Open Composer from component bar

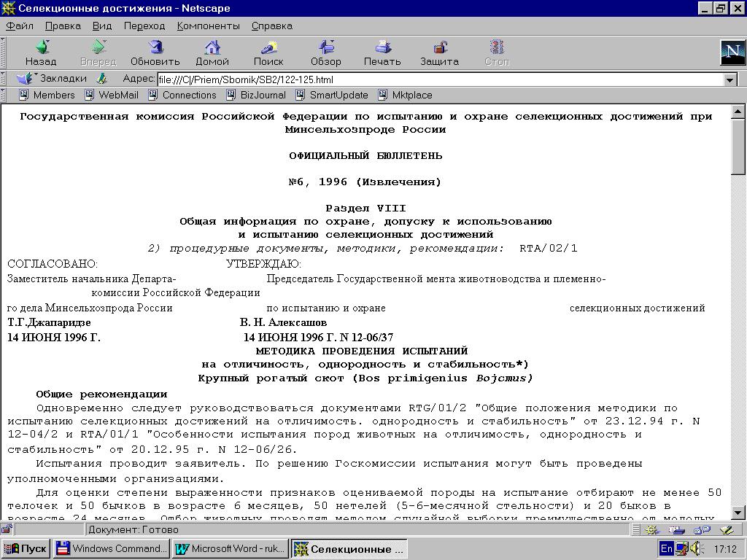point(727,529)
